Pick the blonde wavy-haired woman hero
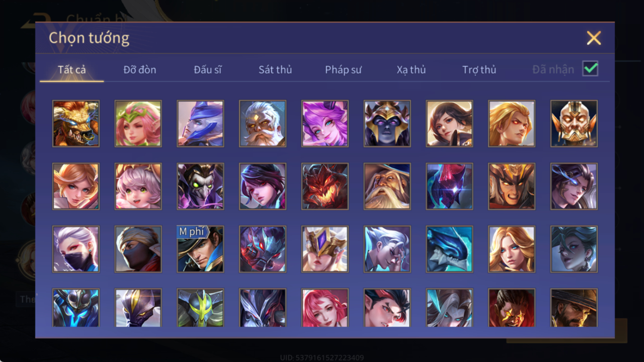The width and height of the screenshot is (644, 362). click(512, 250)
